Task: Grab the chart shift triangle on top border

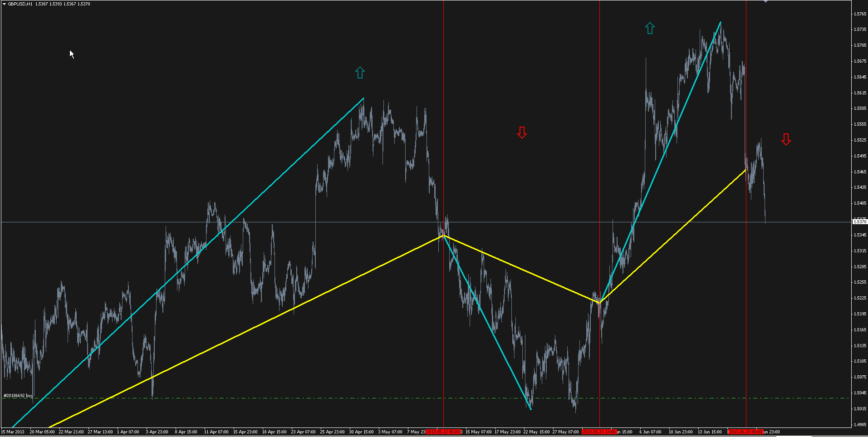Action: pyautogui.click(x=765, y=1)
